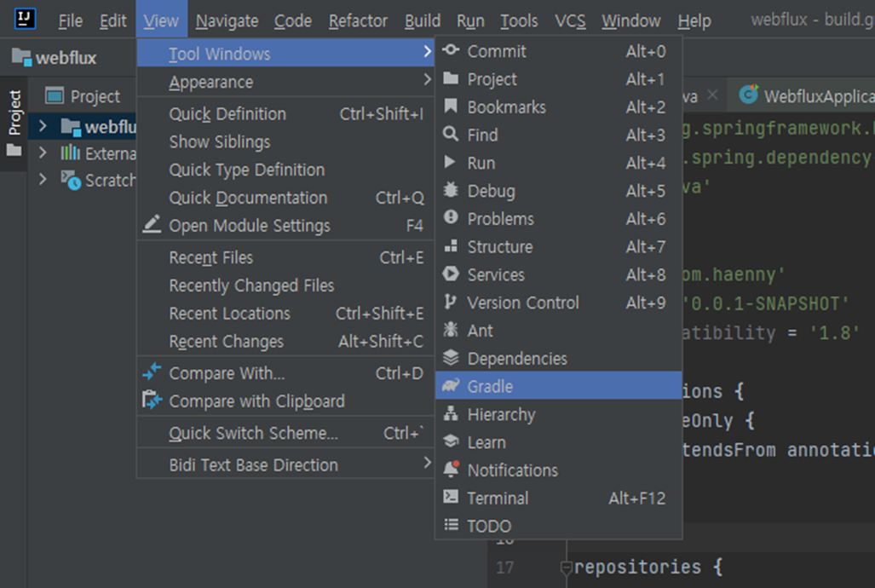Select Recent Locations menu entry
This screenshot has width=875, height=588.
click(285, 314)
